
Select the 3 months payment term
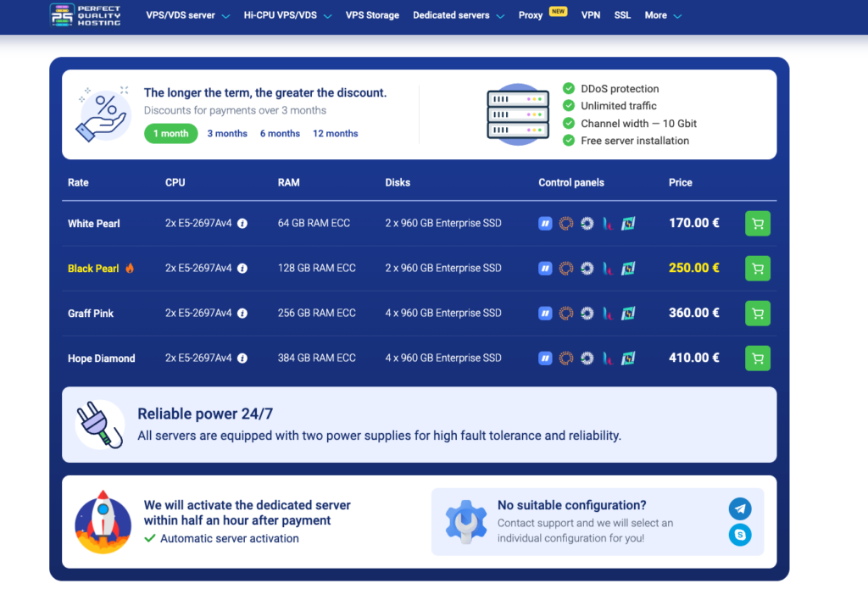(x=227, y=133)
